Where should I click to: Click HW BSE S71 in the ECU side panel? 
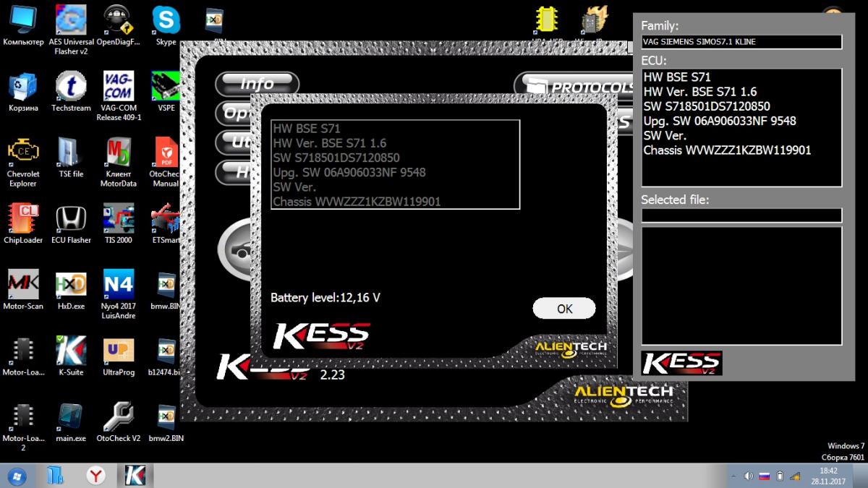pos(677,77)
